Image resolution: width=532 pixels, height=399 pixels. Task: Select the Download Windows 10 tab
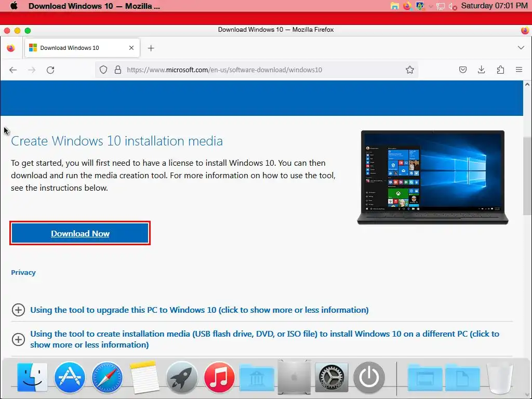pyautogui.click(x=82, y=48)
